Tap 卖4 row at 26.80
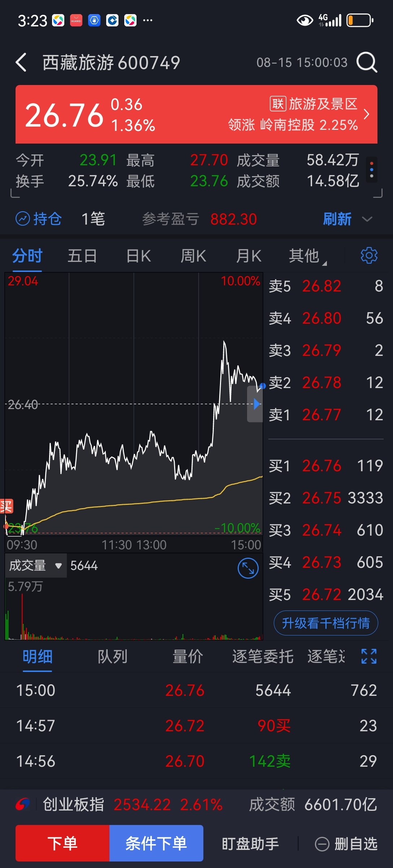The height and width of the screenshot is (868, 393). (326, 318)
